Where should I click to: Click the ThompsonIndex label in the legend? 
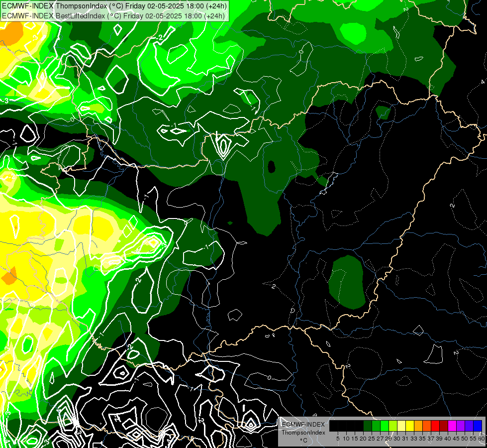303,433
